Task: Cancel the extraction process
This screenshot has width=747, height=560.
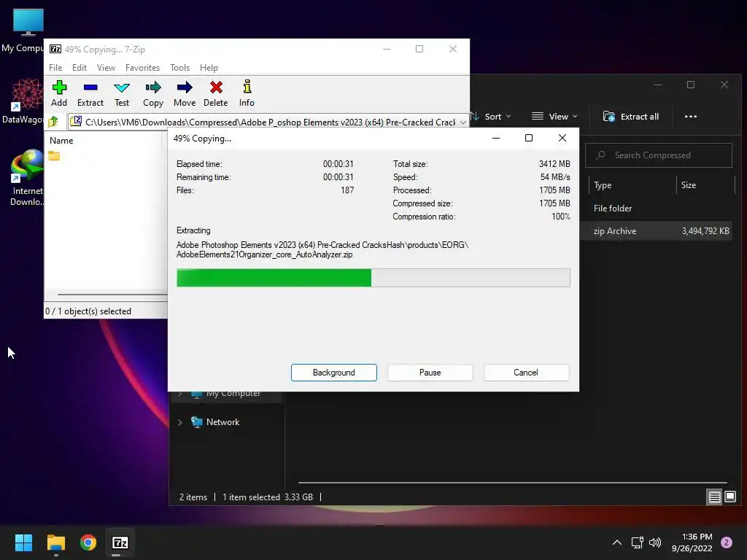Action: pyautogui.click(x=526, y=373)
